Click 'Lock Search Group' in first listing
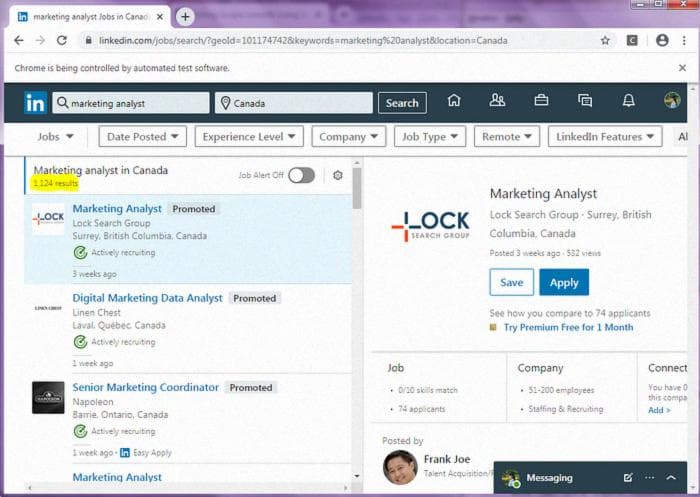700x497 pixels. coord(111,223)
